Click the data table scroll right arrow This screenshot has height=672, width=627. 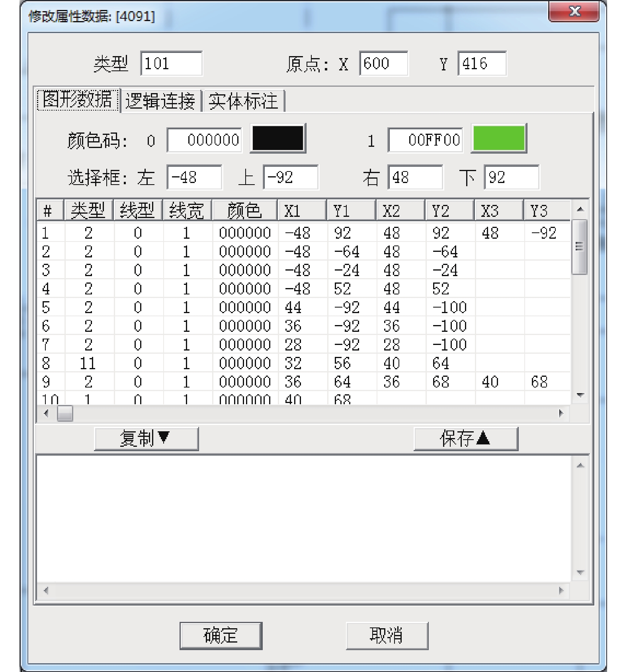point(561,413)
